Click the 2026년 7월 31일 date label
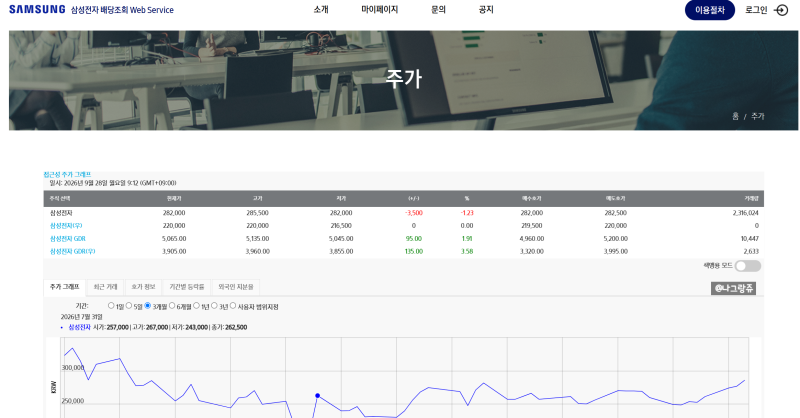This screenshot has height=418, width=800. [x=82, y=317]
